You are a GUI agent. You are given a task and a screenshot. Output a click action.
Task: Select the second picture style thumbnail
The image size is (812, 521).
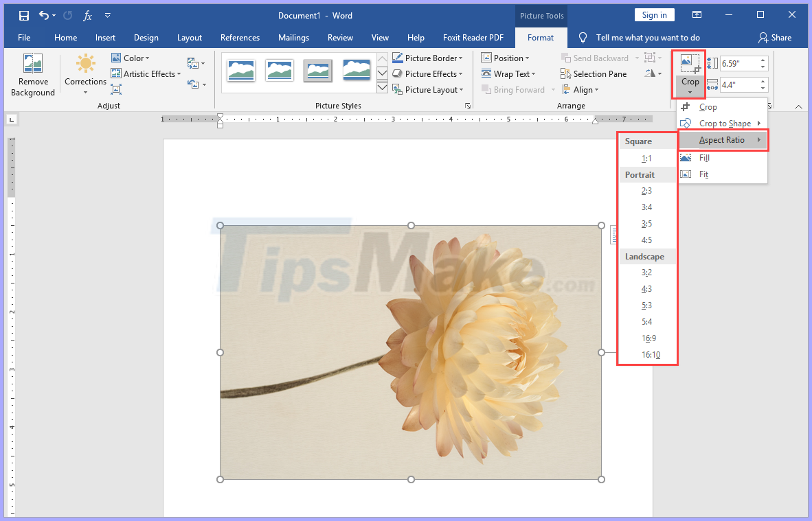(x=279, y=71)
